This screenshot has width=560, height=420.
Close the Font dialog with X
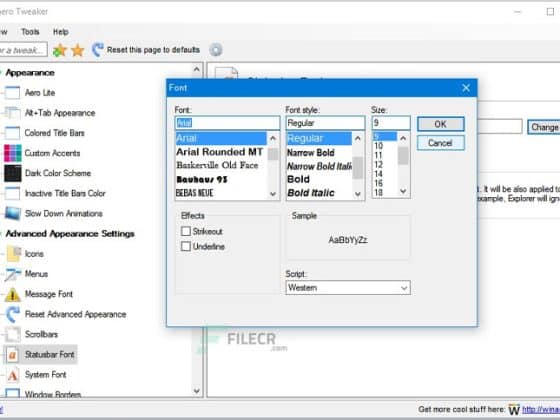pos(466,88)
